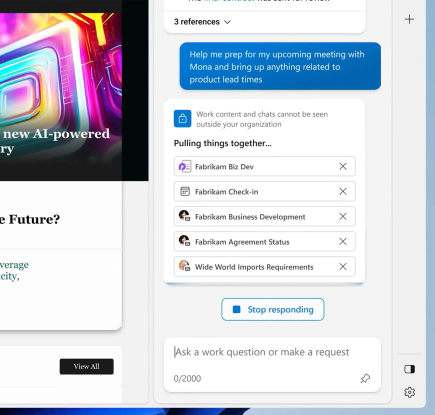Remove the Fabrikam Biz Dev reference
This screenshot has width=435, height=415.
[343, 166]
